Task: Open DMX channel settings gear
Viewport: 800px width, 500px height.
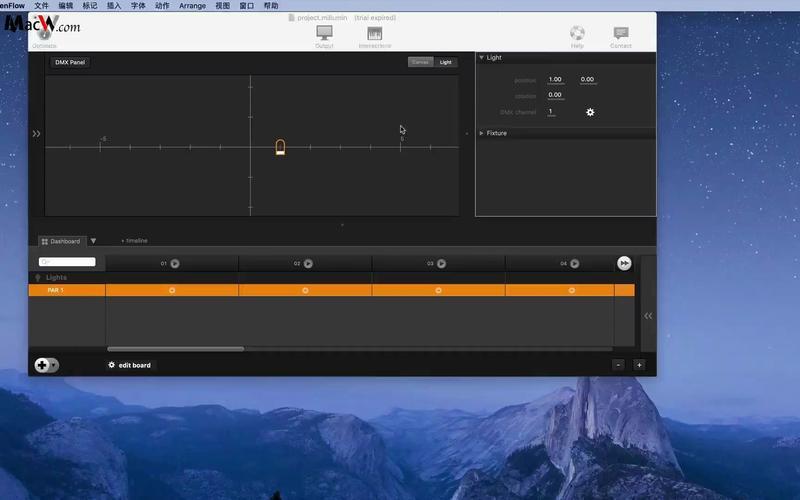Action: click(590, 112)
